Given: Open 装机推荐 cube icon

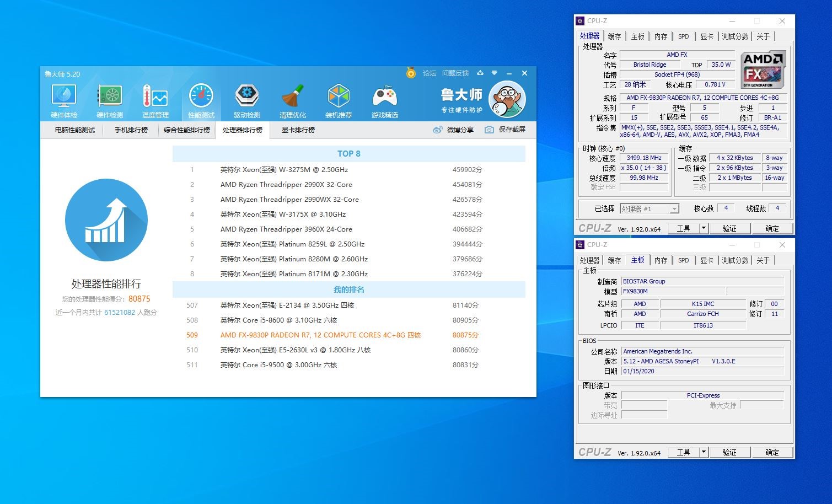Looking at the screenshot, I should [x=338, y=101].
